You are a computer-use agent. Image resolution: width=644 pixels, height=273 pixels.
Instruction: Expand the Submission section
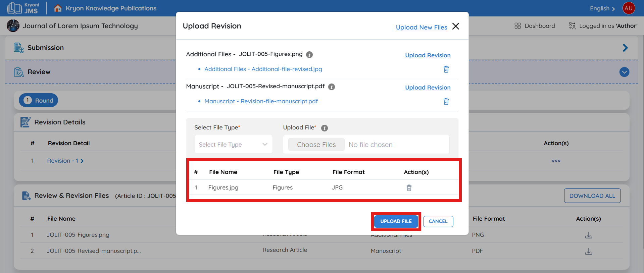(x=625, y=48)
